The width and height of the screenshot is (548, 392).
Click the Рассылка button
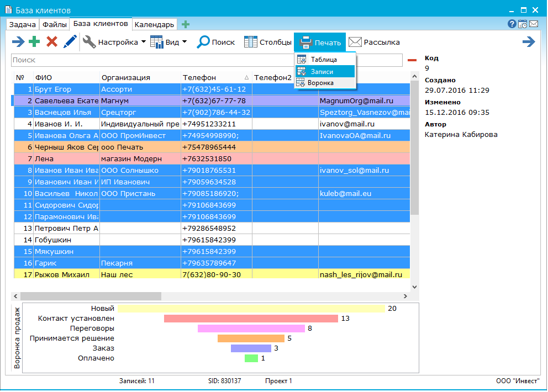point(374,42)
